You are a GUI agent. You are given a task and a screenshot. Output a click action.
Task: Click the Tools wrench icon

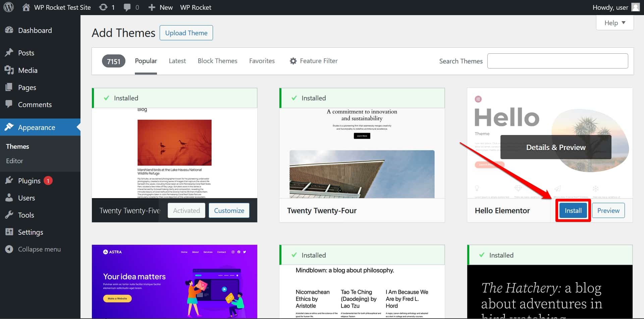click(x=9, y=215)
